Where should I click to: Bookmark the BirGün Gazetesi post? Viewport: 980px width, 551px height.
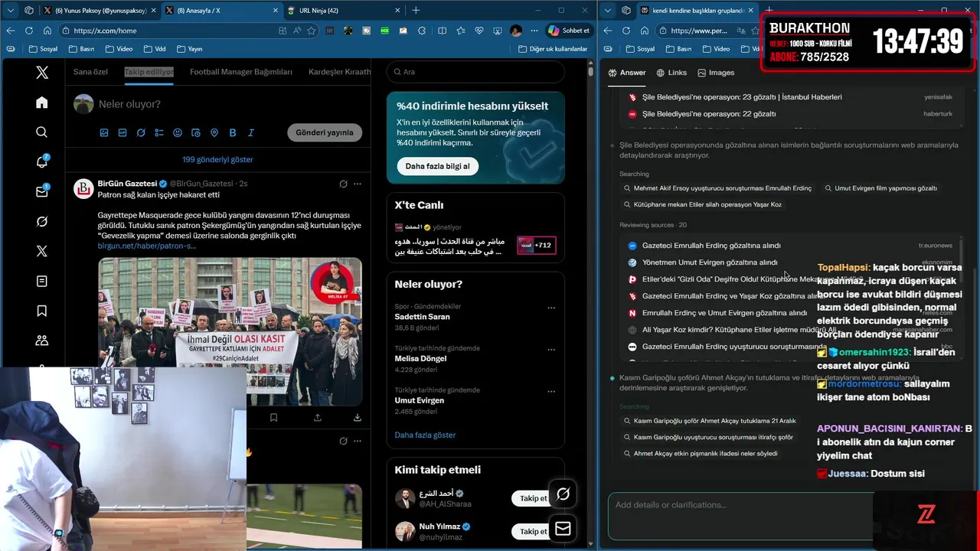273,418
